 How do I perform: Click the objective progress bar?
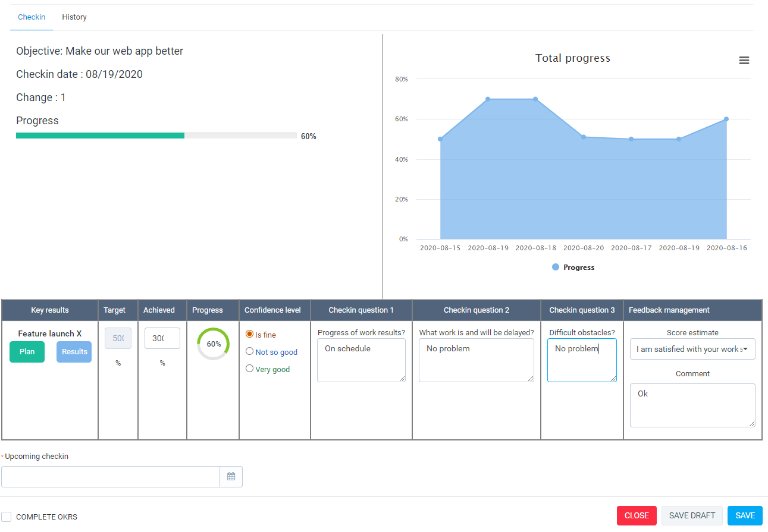pos(156,136)
